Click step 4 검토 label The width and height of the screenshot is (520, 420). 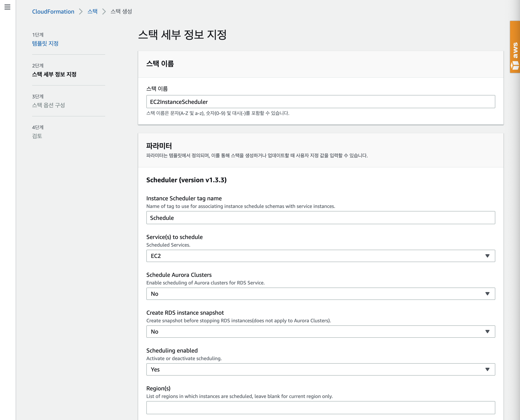click(x=37, y=136)
